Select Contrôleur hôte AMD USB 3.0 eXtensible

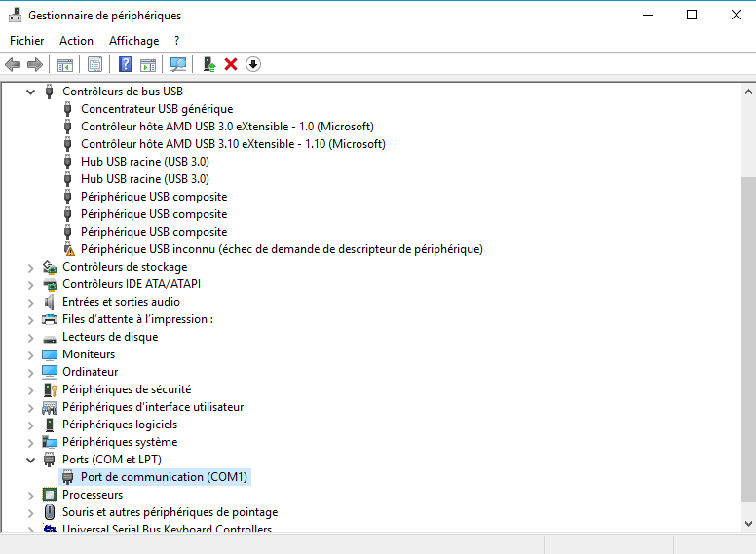(x=227, y=127)
